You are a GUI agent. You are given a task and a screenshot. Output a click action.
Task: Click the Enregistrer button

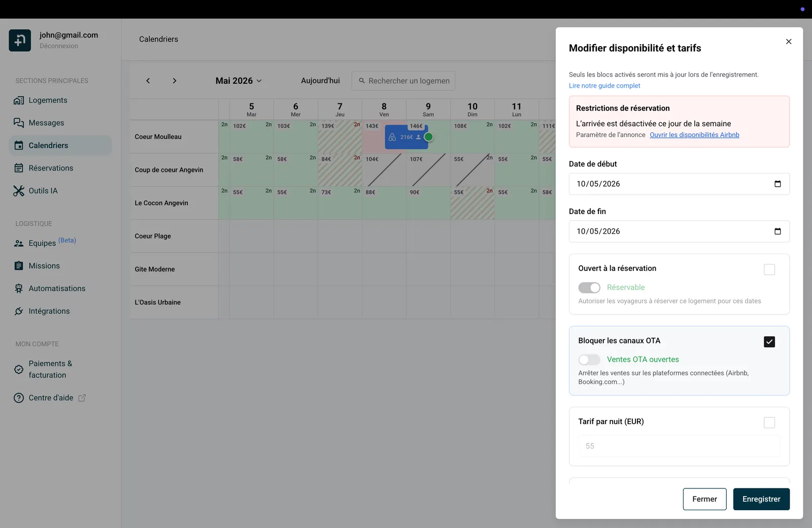pos(761,499)
